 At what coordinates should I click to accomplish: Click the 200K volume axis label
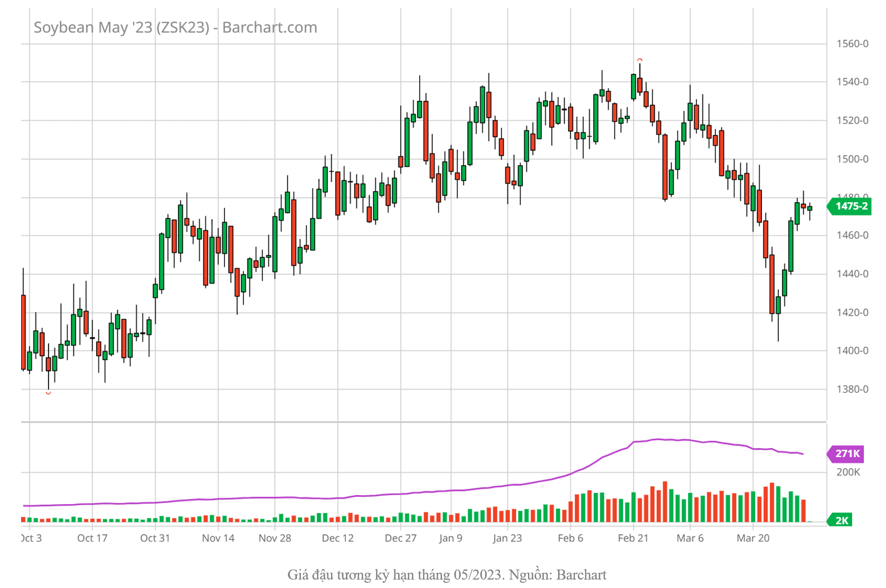[848, 472]
